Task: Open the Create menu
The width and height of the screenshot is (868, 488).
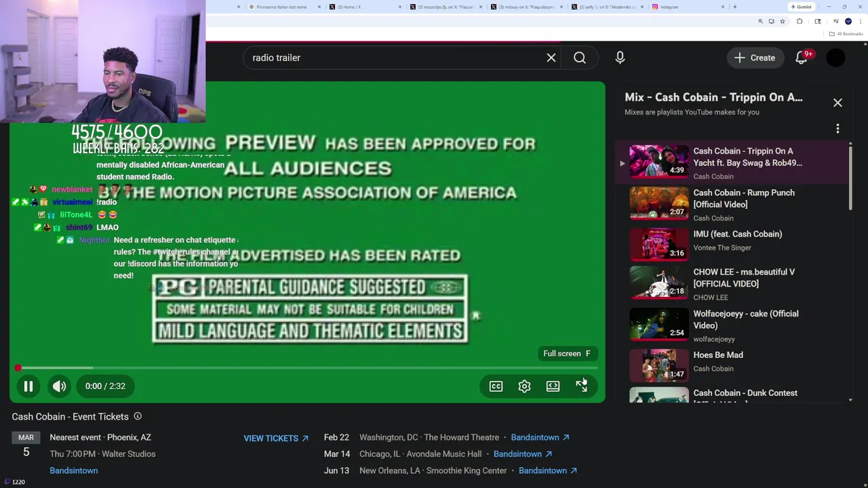Action: [755, 58]
